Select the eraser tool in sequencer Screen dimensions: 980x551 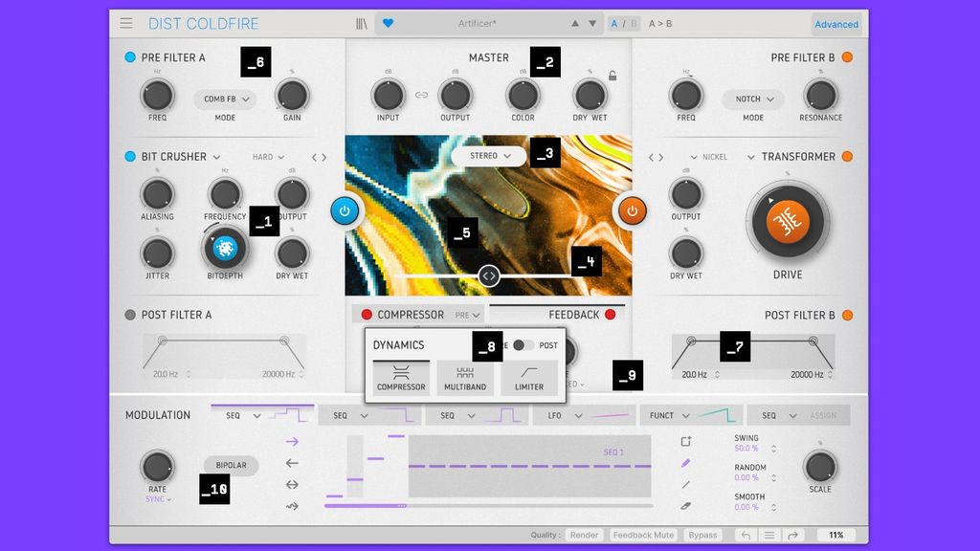[x=685, y=506]
